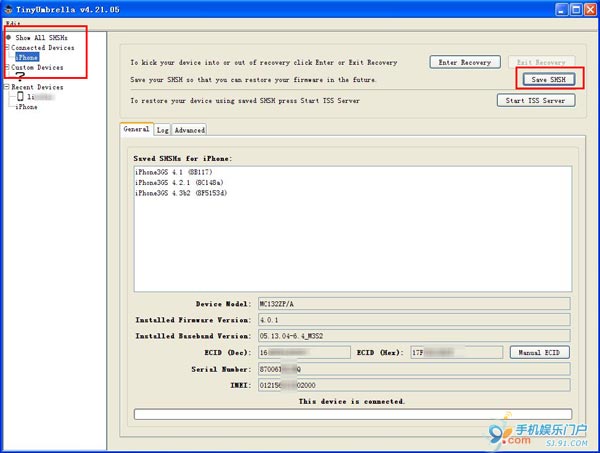Click the progress bar at the bottom
600x453 pixels.
pyautogui.click(x=353, y=414)
